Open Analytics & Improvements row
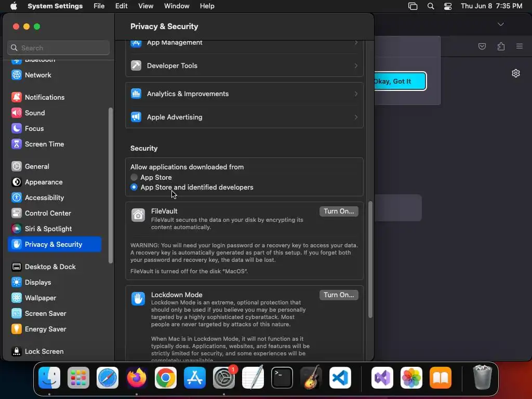The image size is (532, 399). [x=244, y=94]
